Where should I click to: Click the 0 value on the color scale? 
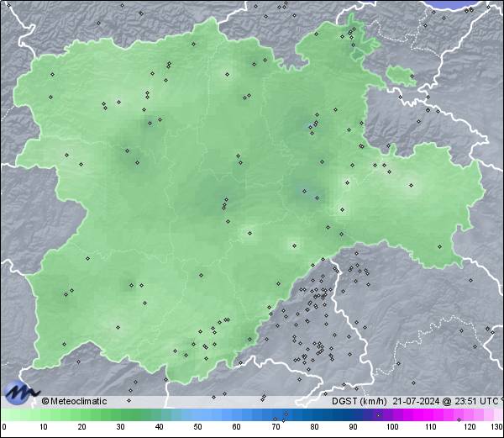tap(3, 427)
